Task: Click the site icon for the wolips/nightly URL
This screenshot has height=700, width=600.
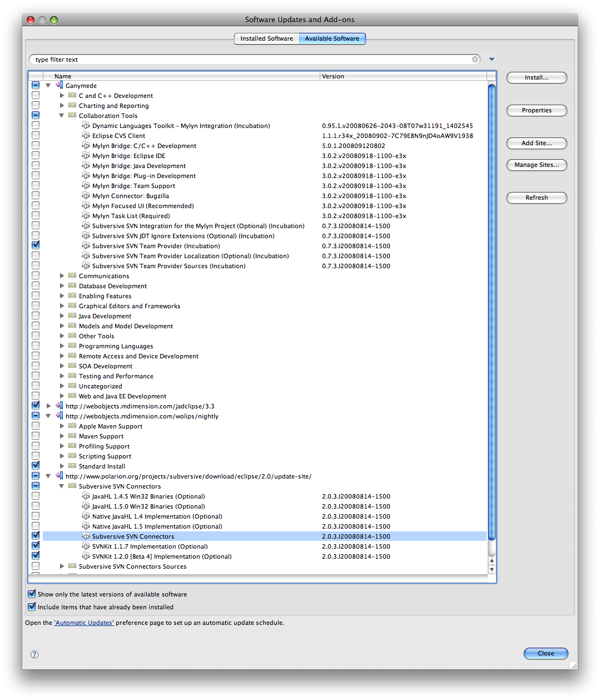Action: (x=59, y=416)
